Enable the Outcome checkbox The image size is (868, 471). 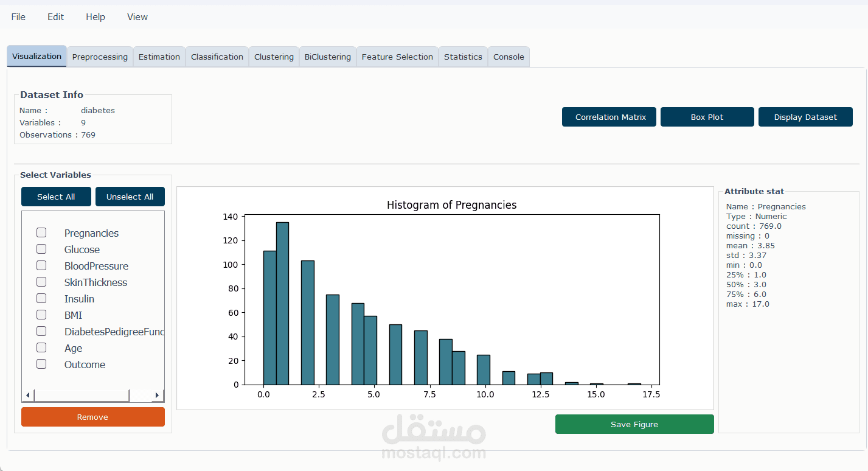click(x=41, y=364)
